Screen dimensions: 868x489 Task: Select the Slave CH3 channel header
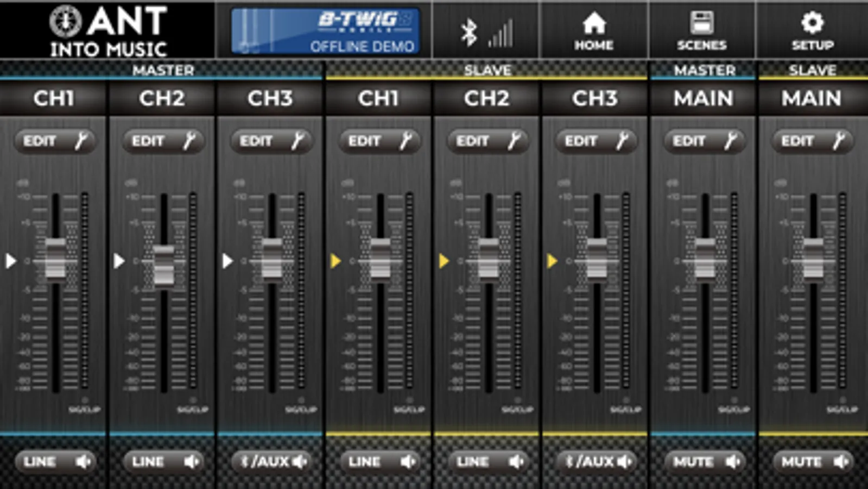coord(595,98)
